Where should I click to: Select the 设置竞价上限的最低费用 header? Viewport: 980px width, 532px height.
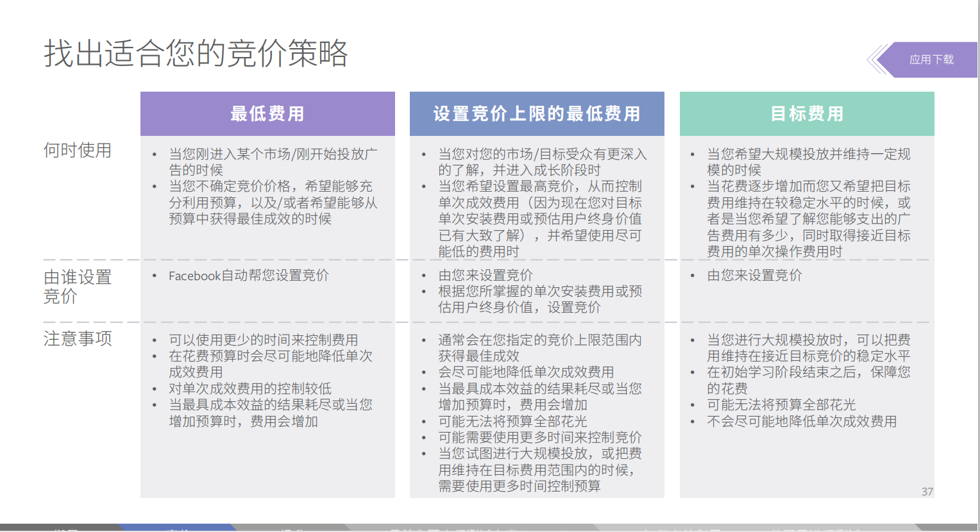[536, 113]
